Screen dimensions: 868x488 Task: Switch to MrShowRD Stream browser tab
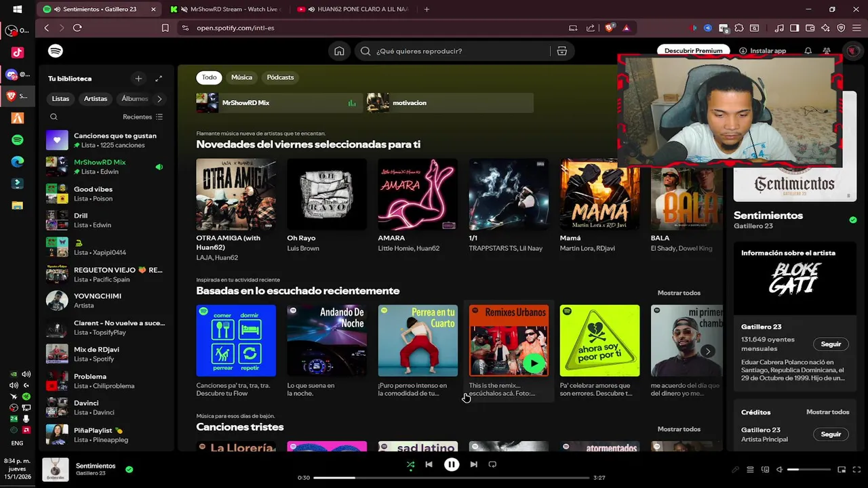[x=229, y=9]
